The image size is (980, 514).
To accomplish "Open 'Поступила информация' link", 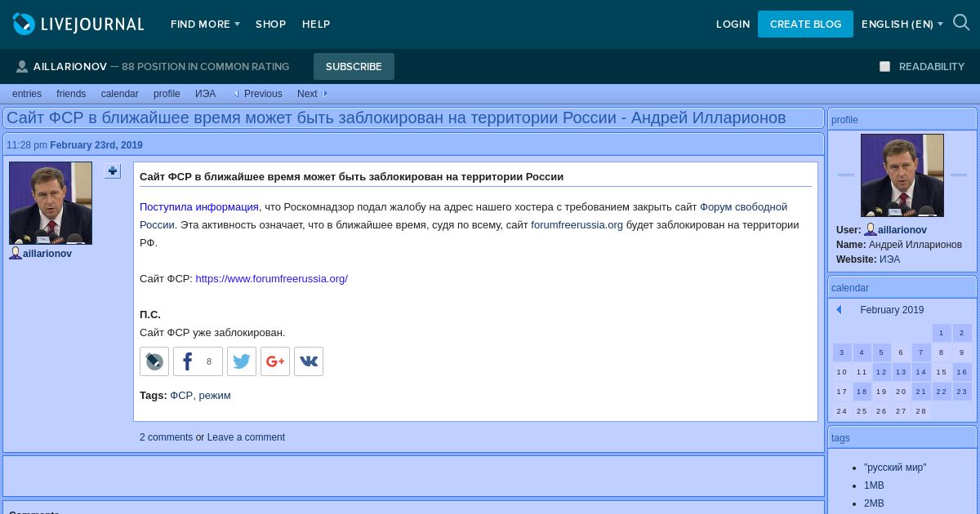I will [x=199, y=207].
